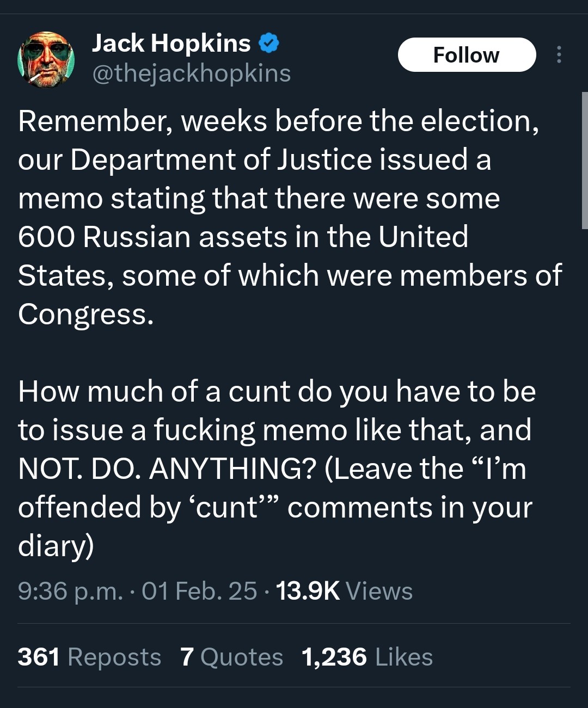Image resolution: width=588 pixels, height=708 pixels.
Task: Click the blue verified checkmark badge
Action: coord(268,42)
